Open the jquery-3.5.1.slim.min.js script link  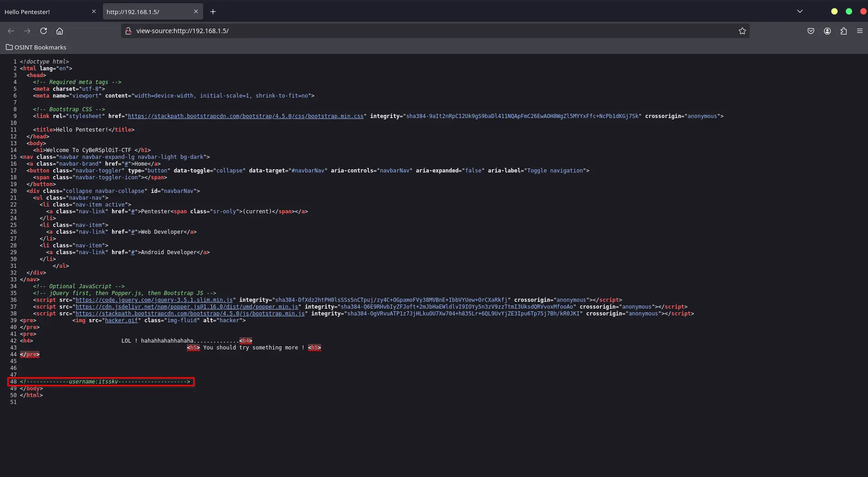point(154,300)
